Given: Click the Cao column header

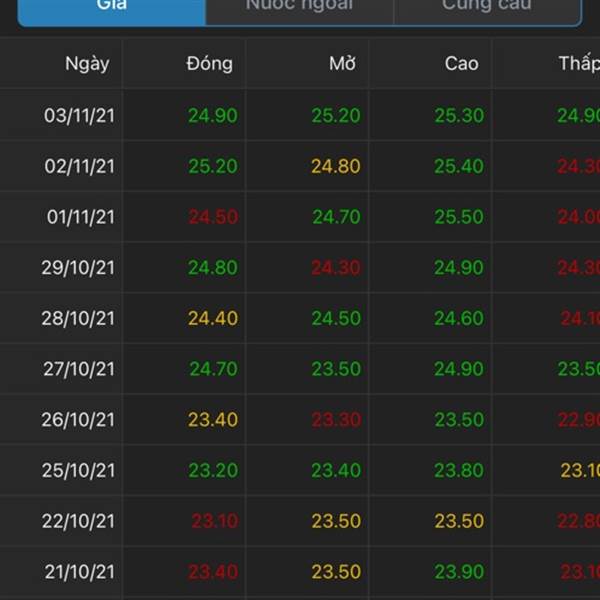Looking at the screenshot, I should click(461, 64).
